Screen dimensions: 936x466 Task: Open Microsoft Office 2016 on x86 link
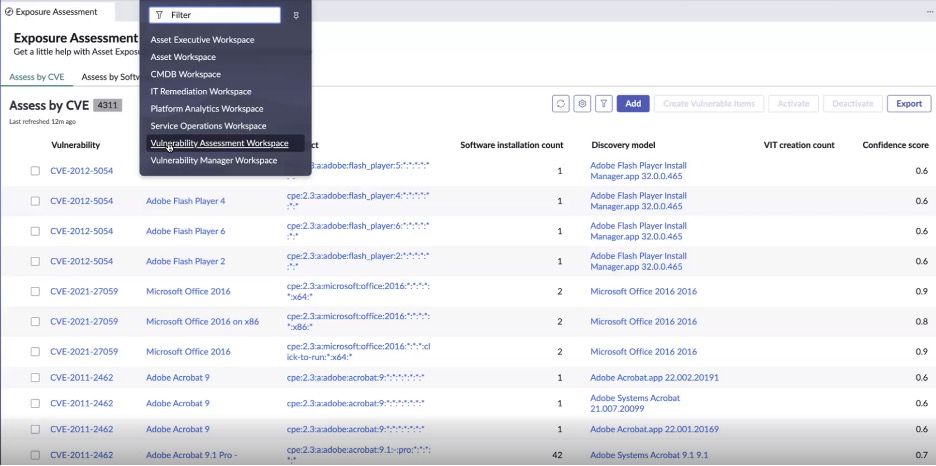tap(202, 322)
